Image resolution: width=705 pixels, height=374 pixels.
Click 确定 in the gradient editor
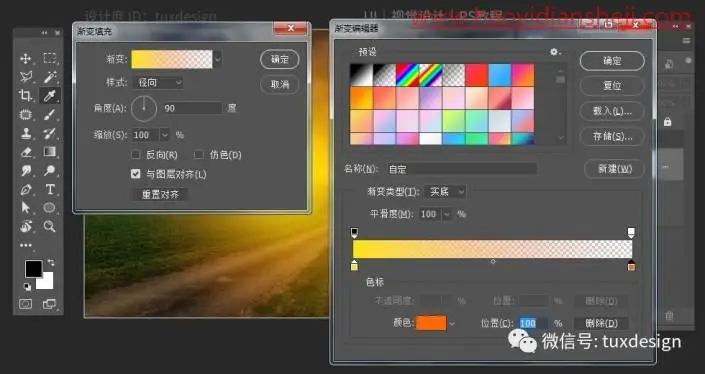pyautogui.click(x=612, y=61)
